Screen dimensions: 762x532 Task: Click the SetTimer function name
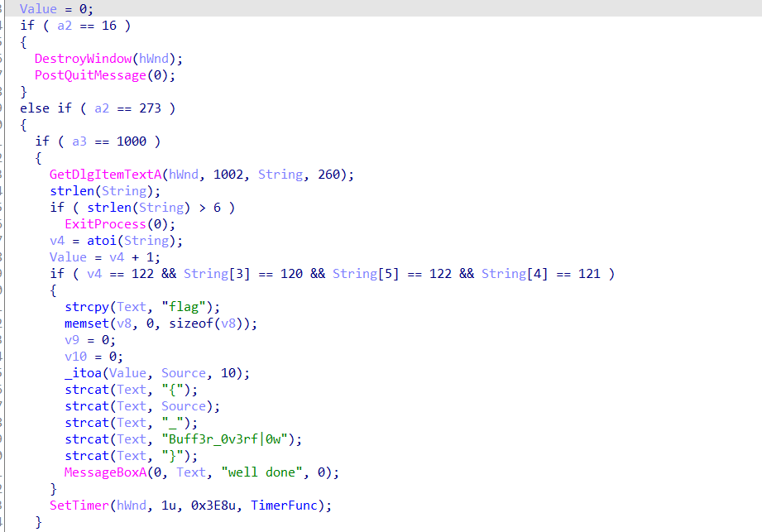coord(79,506)
